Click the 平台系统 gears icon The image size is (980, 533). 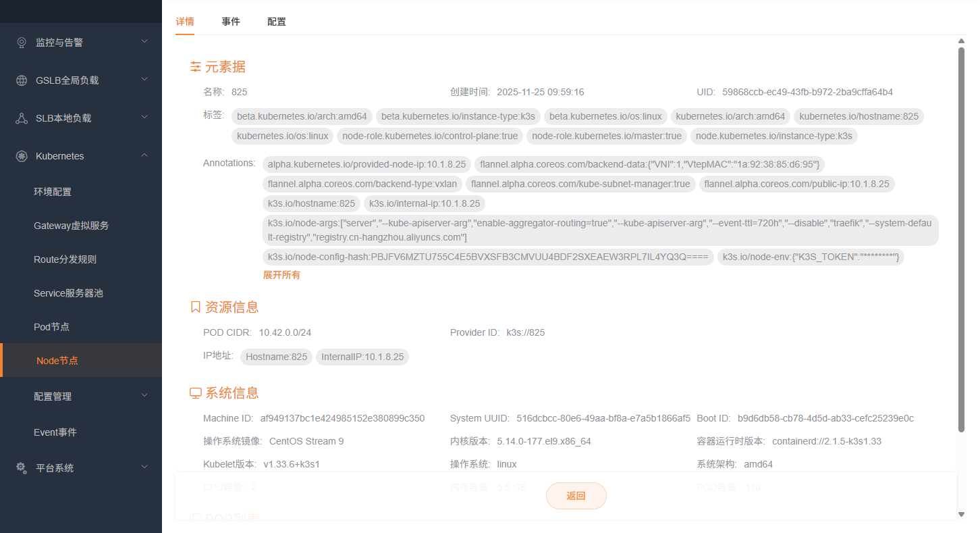pos(22,468)
